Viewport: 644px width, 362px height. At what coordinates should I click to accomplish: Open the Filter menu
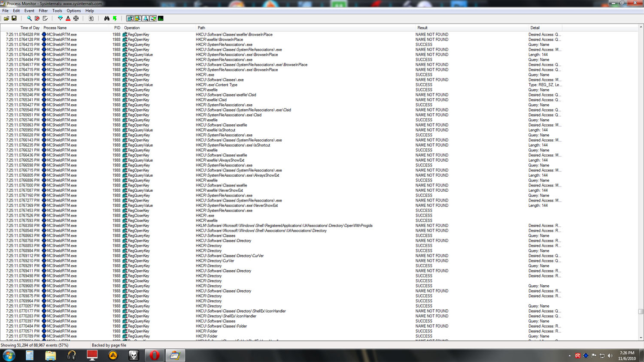[x=43, y=11]
